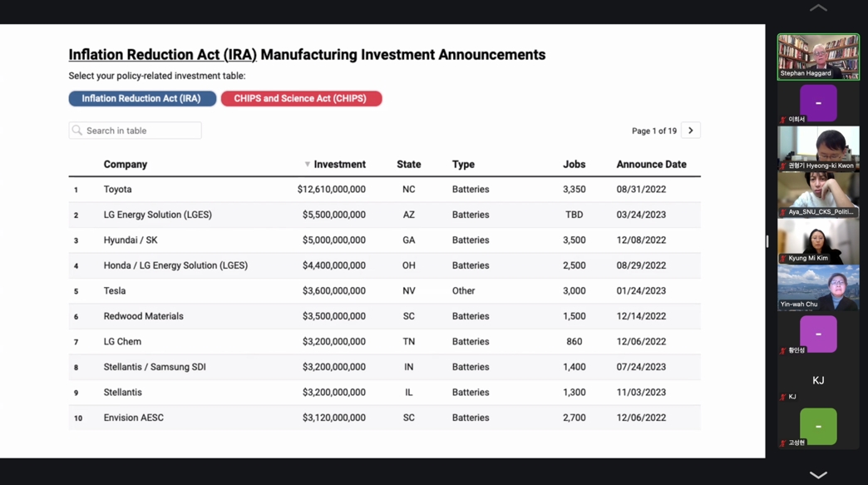
Task: Sort by the Announce Date column header
Action: click(x=652, y=165)
